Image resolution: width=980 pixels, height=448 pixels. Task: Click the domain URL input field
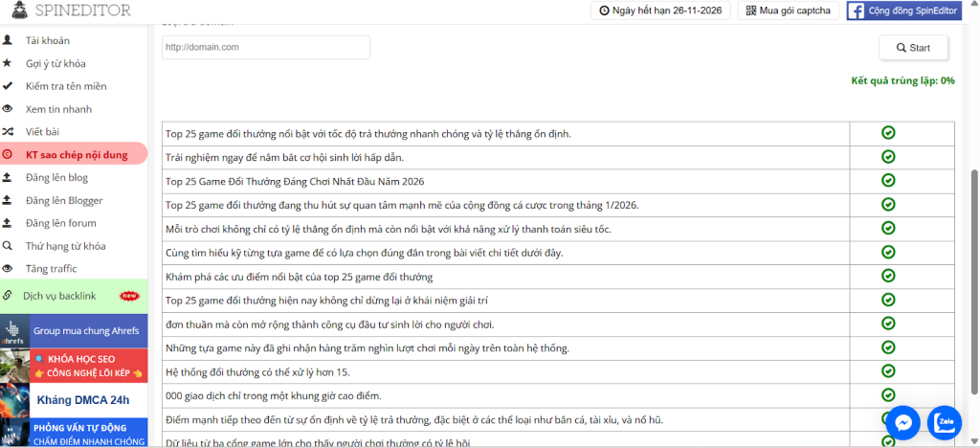(x=265, y=47)
